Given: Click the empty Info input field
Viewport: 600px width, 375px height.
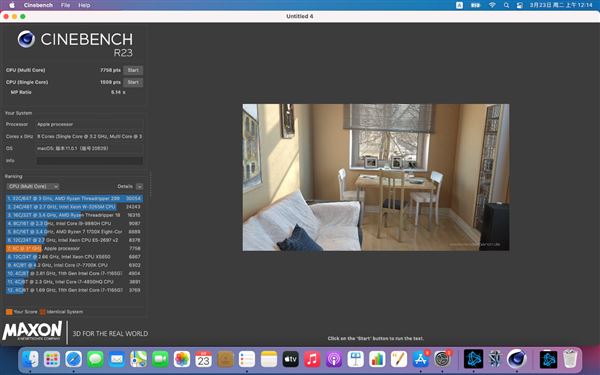Looking at the screenshot, I should (90, 160).
